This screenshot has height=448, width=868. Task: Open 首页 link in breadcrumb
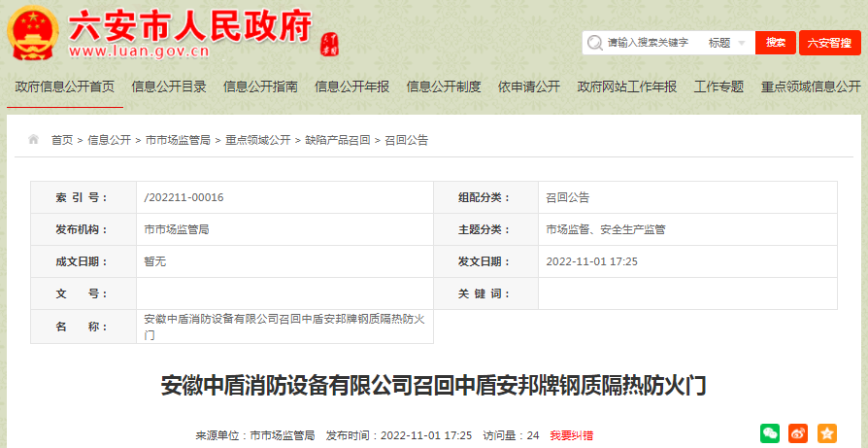point(62,140)
